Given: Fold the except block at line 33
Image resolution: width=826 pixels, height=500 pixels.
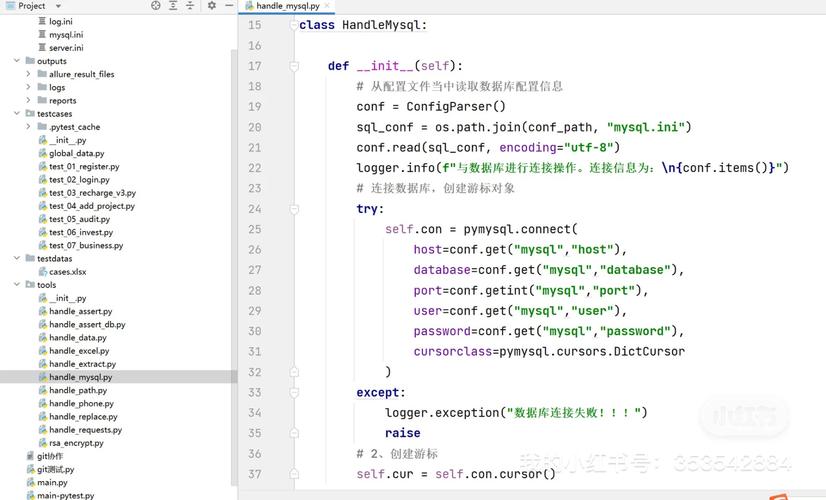Looking at the screenshot, I should click(x=294, y=393).
